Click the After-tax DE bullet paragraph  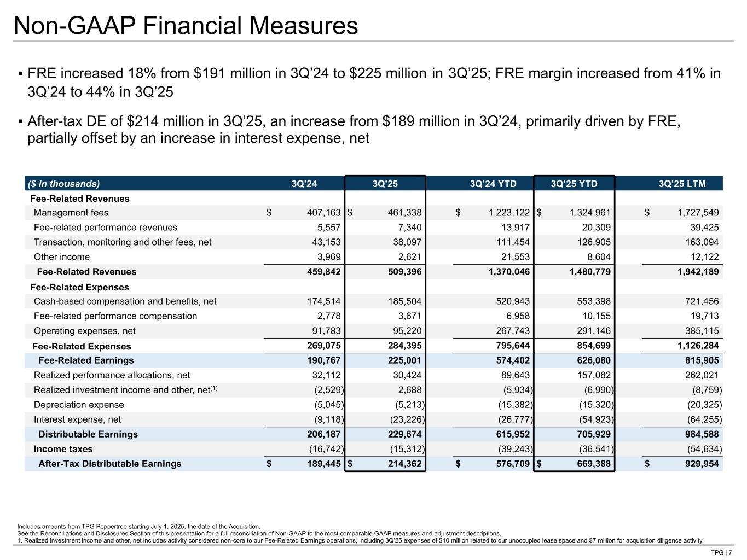(x=354, y=129)
